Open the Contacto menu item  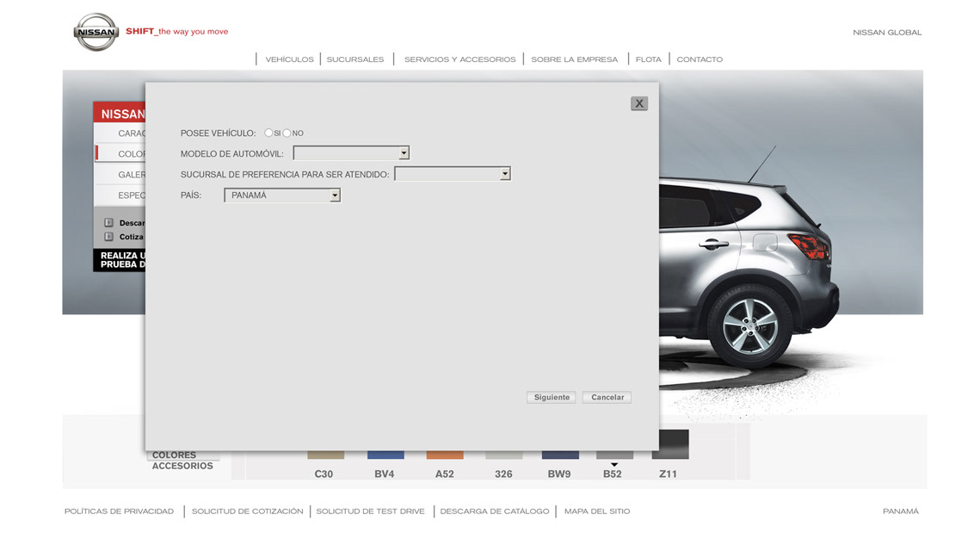[700, 59]
